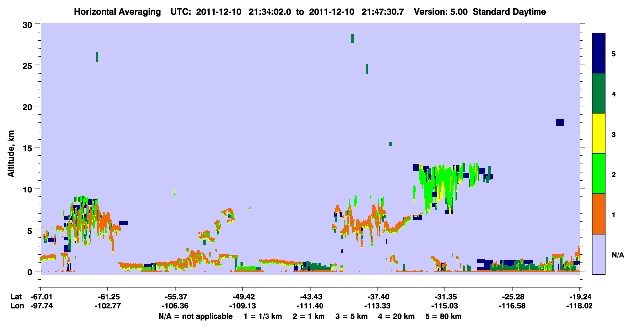This screenshot has width=644, height=330.
Task: Click longitude value -109.13
Action: (242, 306)
